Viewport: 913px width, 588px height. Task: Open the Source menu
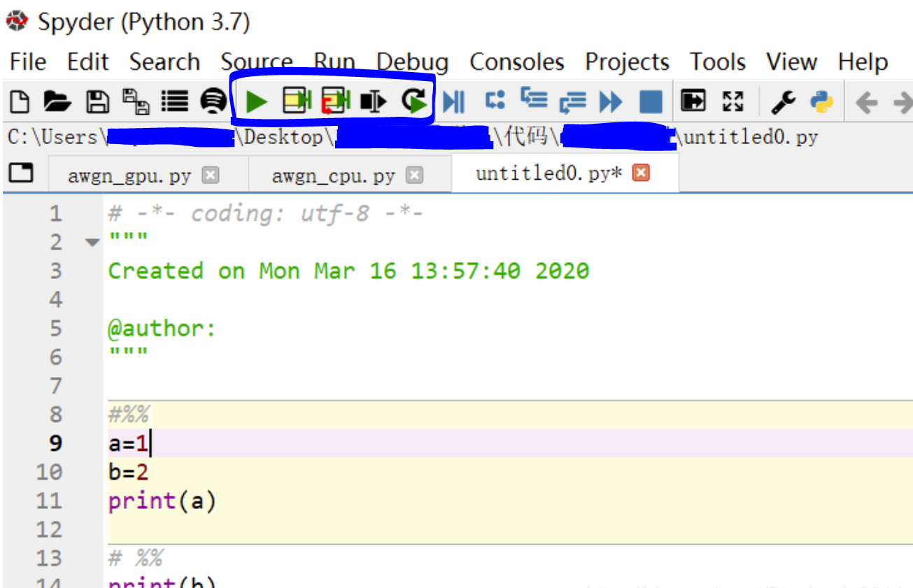[256, 62]
